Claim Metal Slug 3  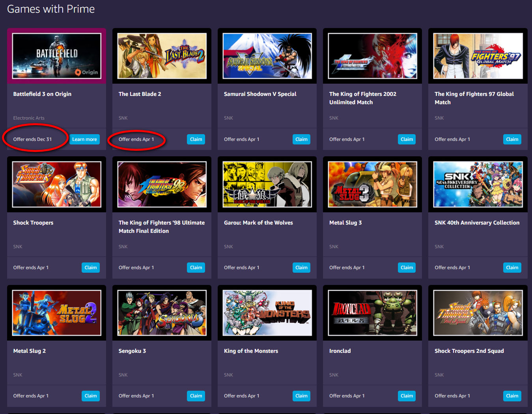tap(407, 268)
